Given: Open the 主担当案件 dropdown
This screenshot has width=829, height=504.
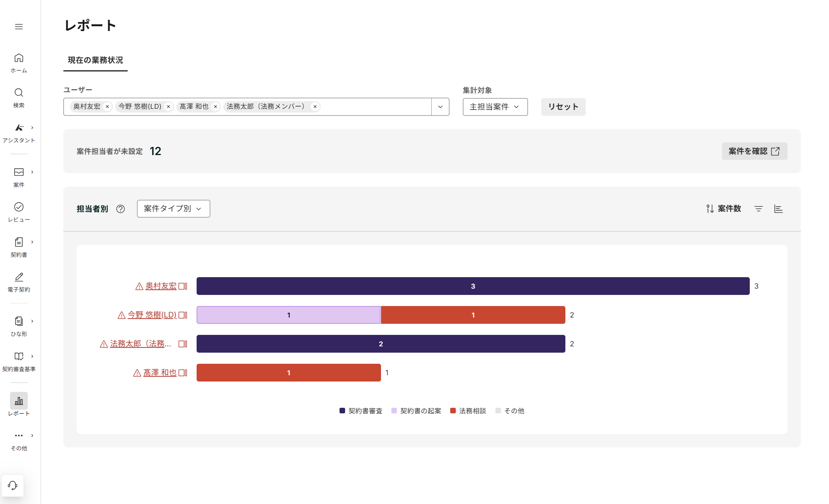Looking at the screenshot, I should (495, 107).
